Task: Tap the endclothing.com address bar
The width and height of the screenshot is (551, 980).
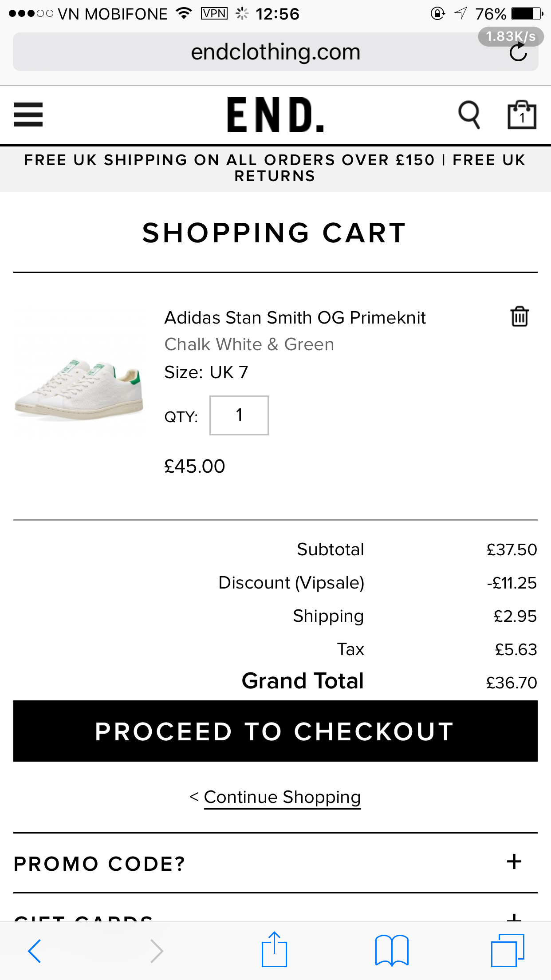Action: [275, 52]
